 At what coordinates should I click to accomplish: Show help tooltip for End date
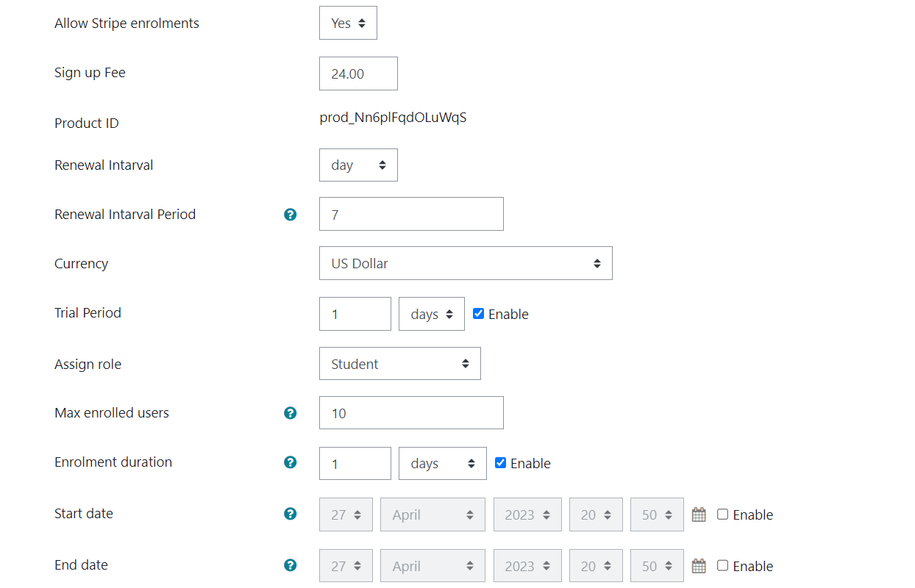291,565
